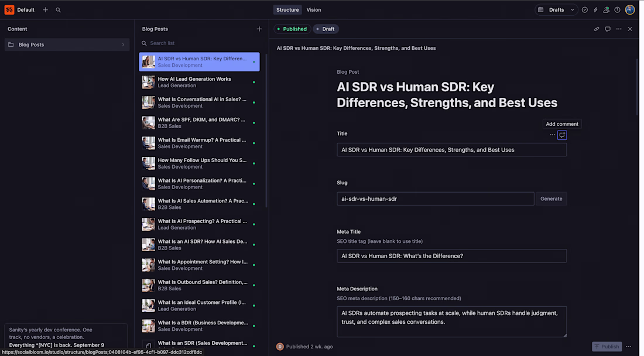
Task: Create new blog post with plus icon
Action: [x=259, y=29]
